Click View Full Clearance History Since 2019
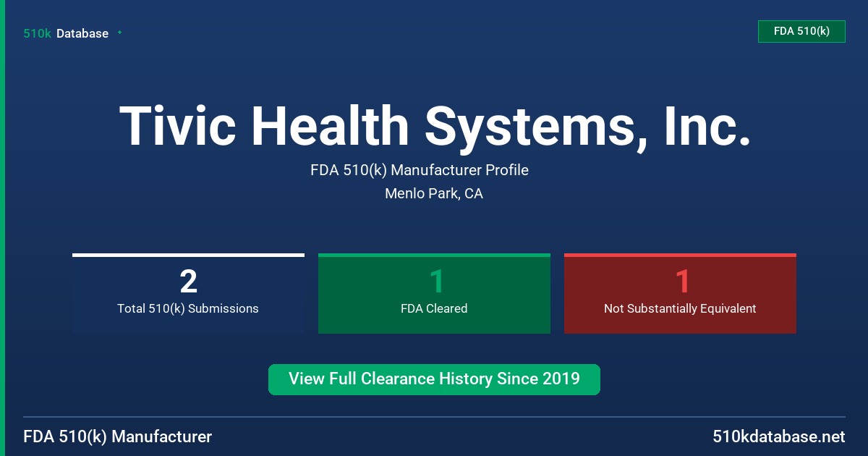This screenshot has height=456, width=868. point(434,379)
